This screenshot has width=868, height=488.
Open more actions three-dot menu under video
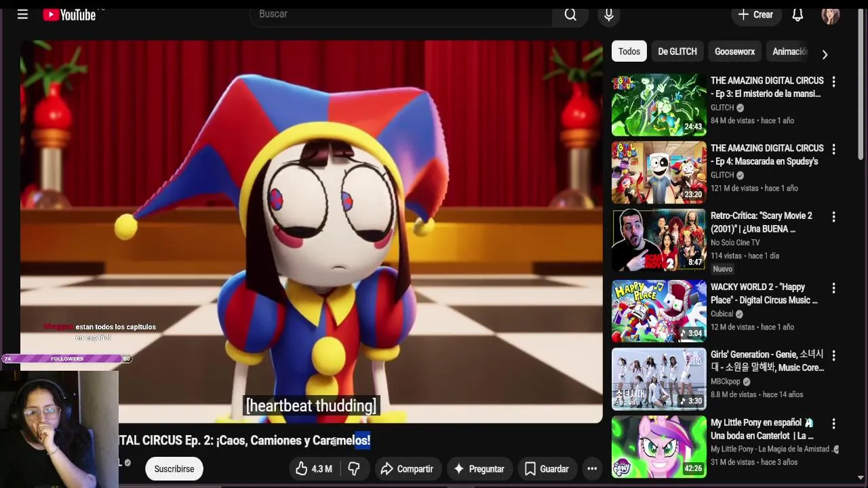point(592,469)
